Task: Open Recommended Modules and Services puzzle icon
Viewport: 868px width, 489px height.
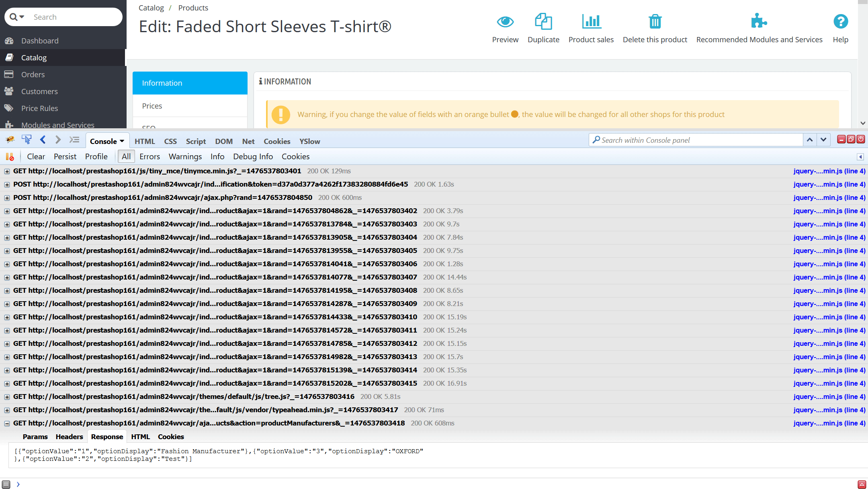Action: coord(759,21)
